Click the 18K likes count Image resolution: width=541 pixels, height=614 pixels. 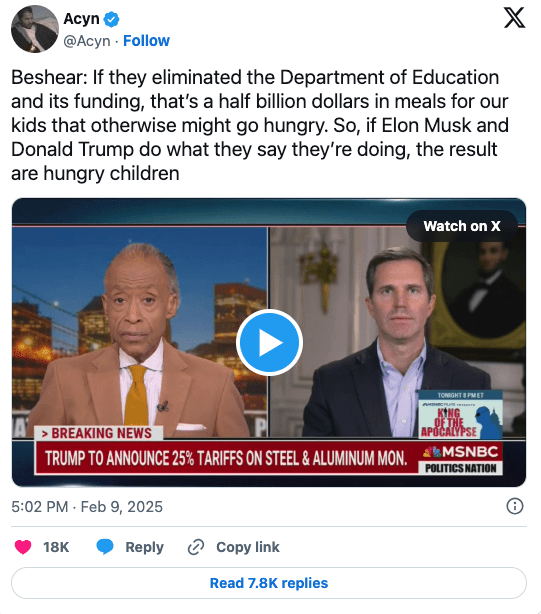56,547
